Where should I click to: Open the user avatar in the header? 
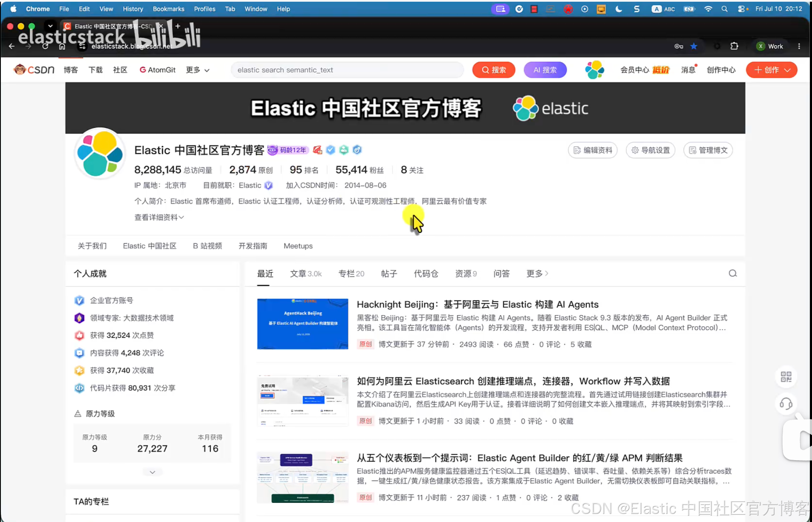click(594, 70)
